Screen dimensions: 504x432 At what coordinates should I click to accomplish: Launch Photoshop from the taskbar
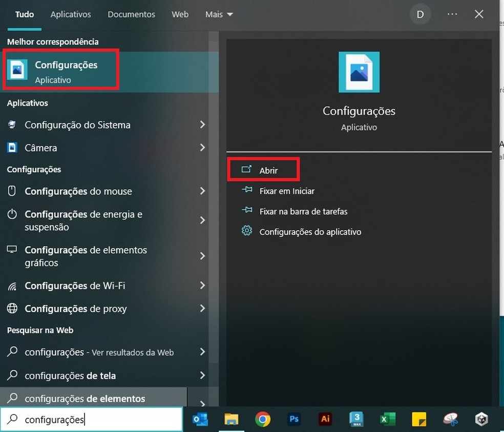tap(294, 420)
